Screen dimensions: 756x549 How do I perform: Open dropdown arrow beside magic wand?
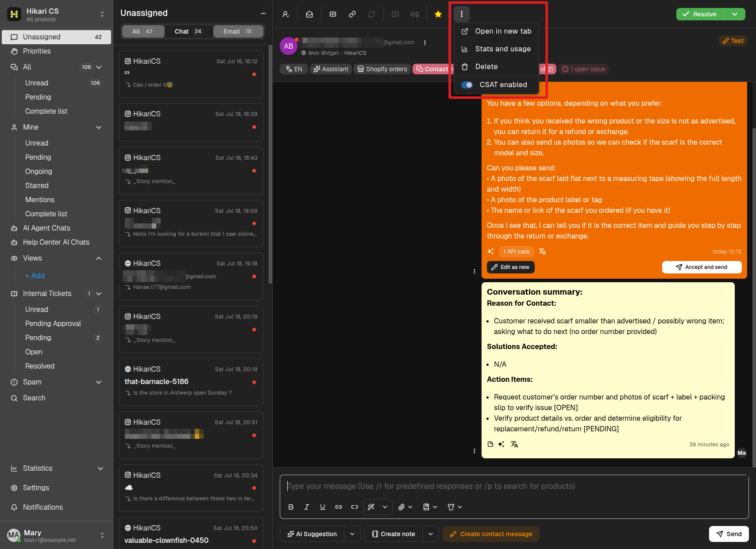(x=385, y=507)
